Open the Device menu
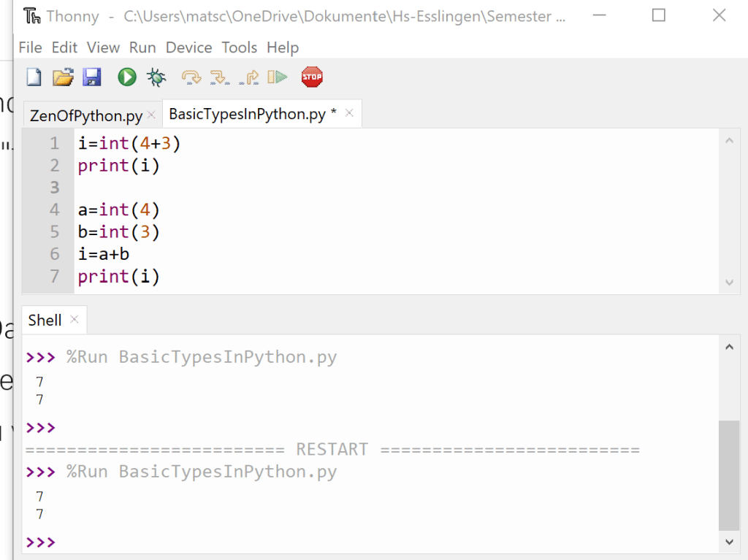748x560 pixels. (188, 47)
